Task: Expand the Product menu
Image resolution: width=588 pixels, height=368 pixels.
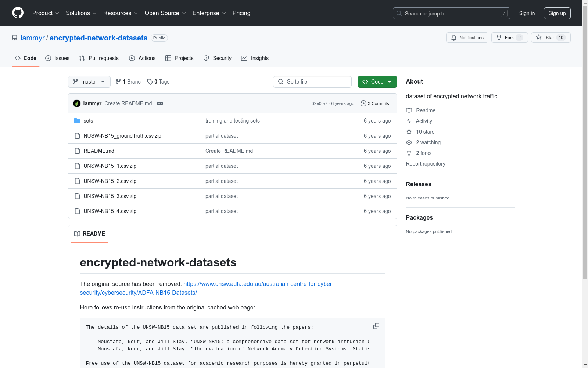Action: pyautogui.click(x=46, y=13)
